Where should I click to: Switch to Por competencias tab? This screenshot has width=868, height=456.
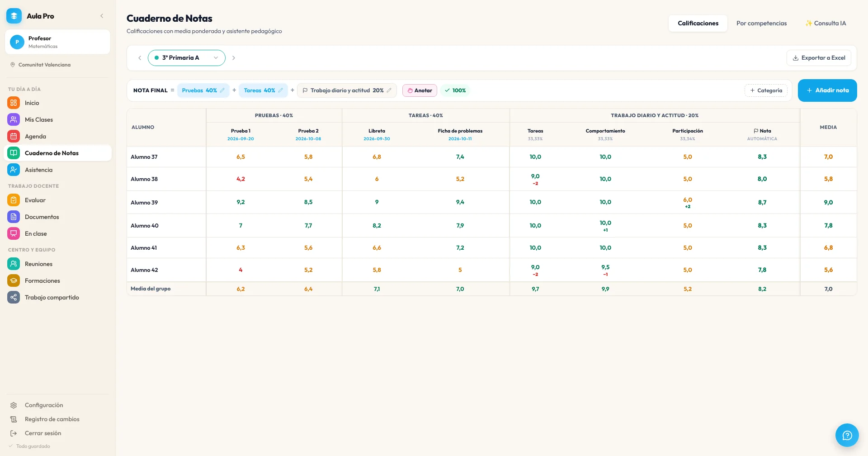tap(761, 23)
